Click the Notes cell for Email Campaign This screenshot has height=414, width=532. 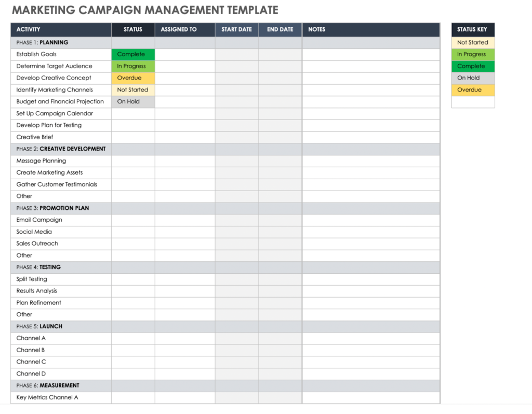(x=371, y=220)
